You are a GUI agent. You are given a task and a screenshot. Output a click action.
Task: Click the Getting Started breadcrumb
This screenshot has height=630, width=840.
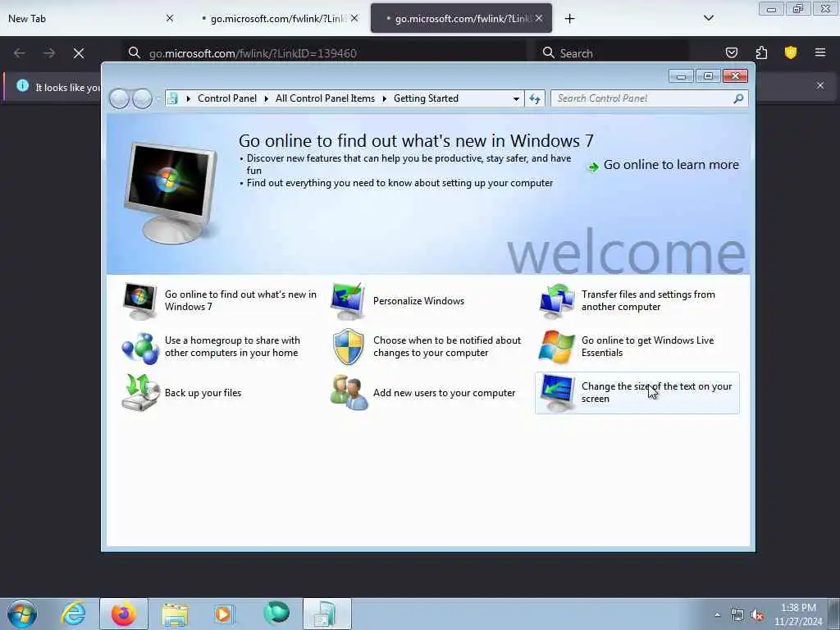426,98
